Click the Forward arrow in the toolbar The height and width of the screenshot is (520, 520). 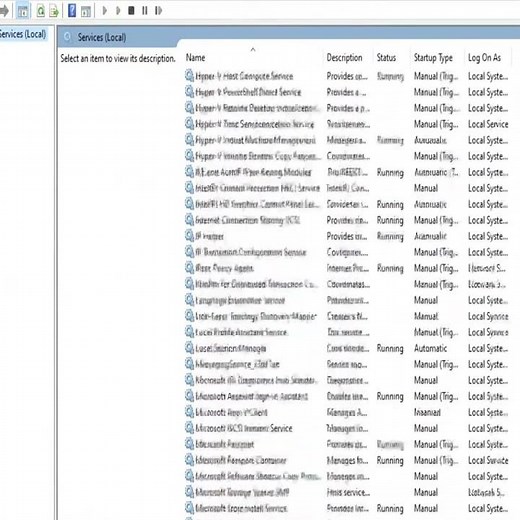4,11
